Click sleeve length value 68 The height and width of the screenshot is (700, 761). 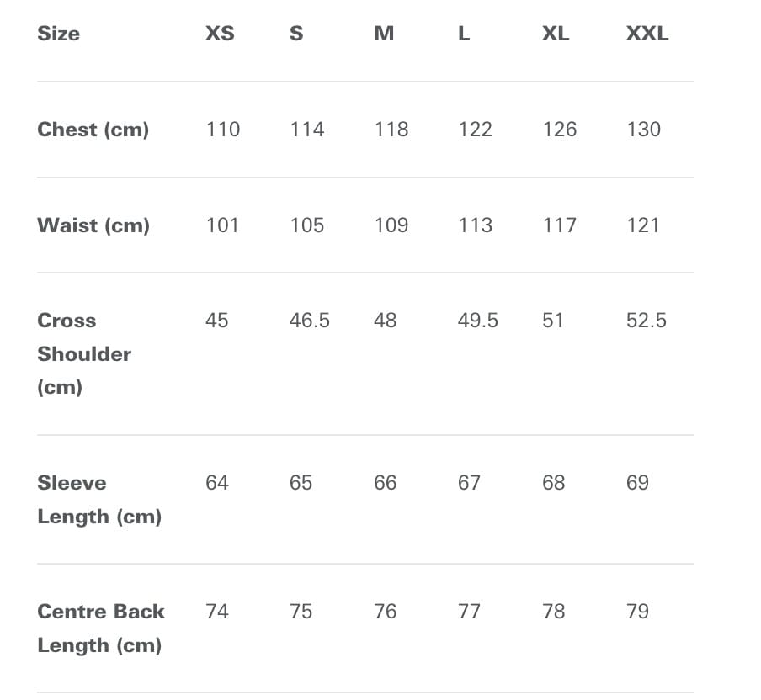(x=553, y=483)
